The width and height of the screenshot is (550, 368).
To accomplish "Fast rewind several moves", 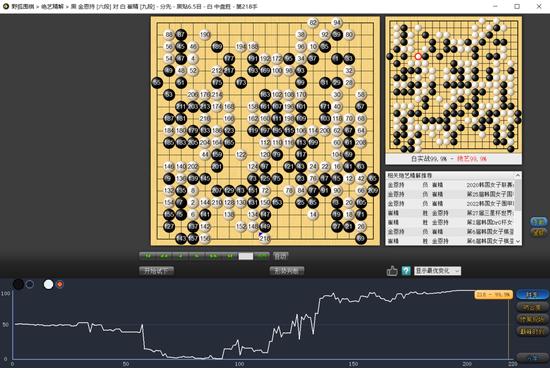I will (164, 256).
